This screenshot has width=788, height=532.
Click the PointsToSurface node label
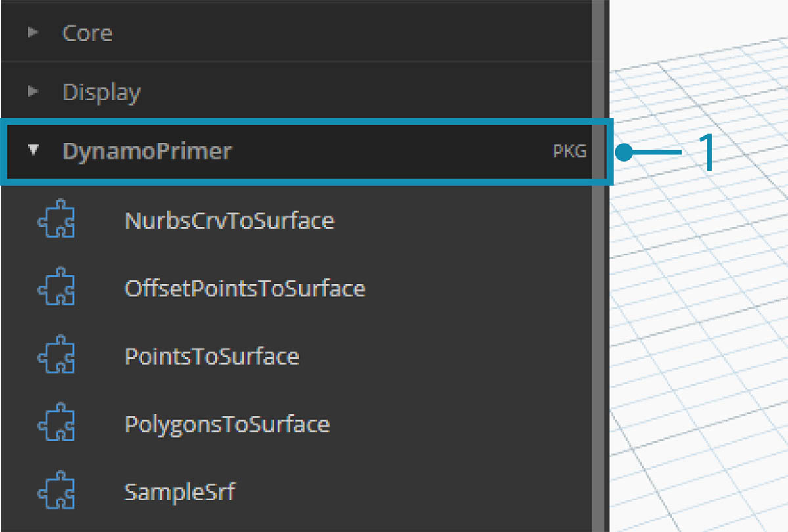click(211, 357)
